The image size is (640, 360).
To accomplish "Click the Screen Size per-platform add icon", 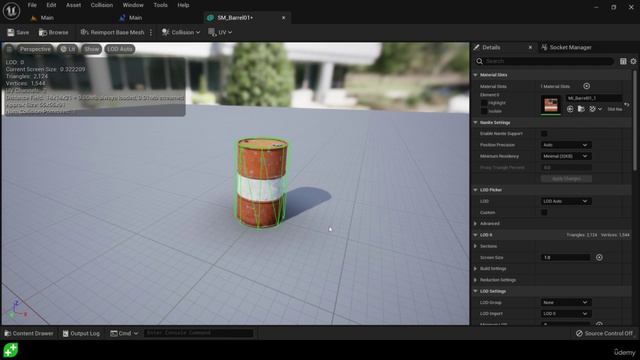I will (599, 258).
